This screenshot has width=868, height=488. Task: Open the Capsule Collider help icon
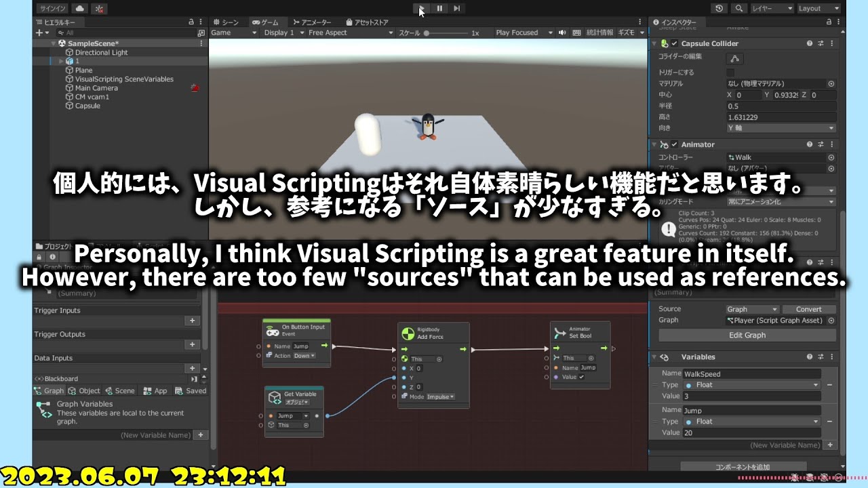pyautogui.click(x=810, y=43)
